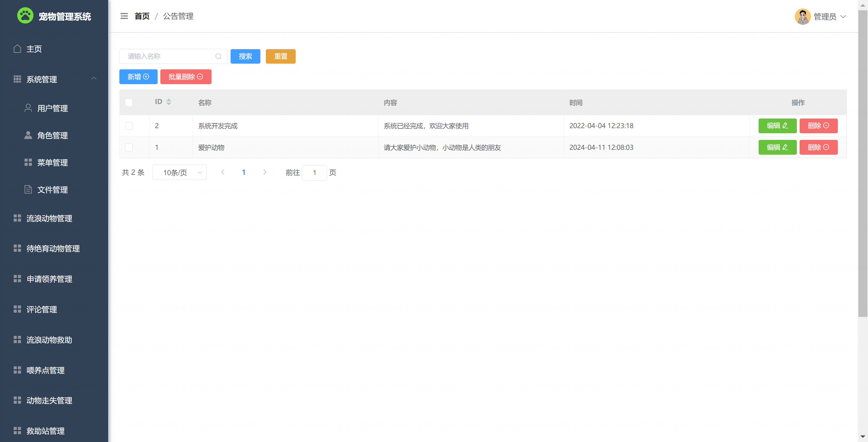Check the row for 系统开发完成
Viewport: 868px width, 442px height.
point(129,126)
